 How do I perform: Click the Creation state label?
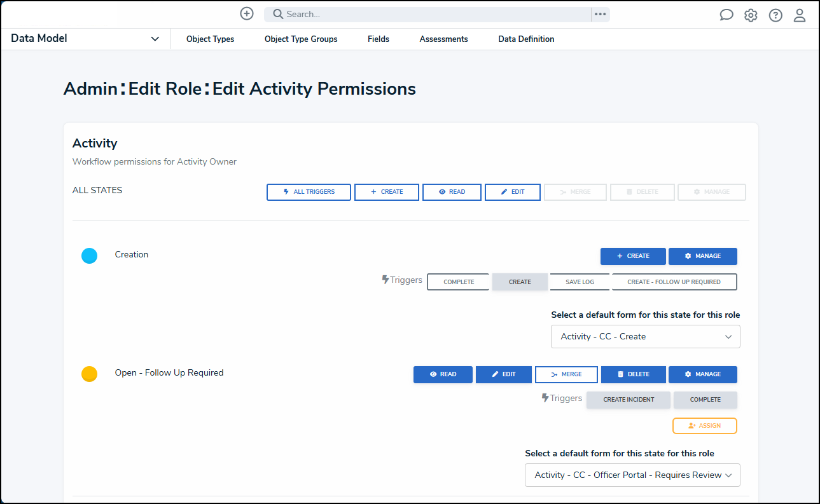click(132, 254)
